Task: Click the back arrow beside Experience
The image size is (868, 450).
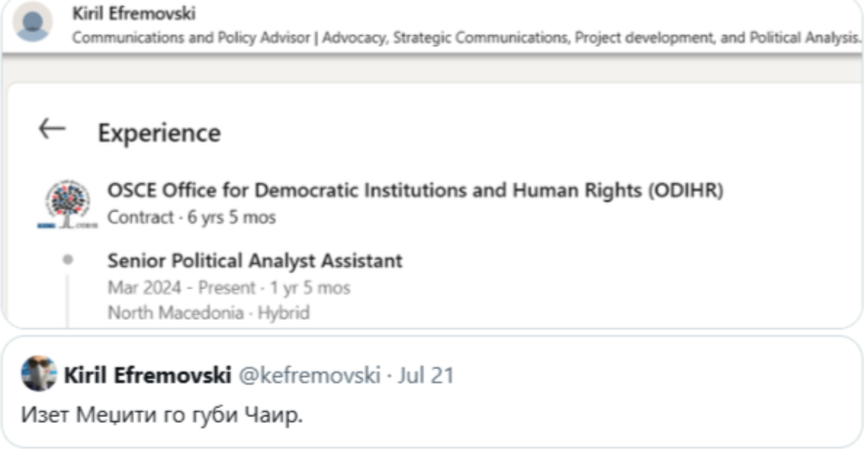Action: coord(52,129)
